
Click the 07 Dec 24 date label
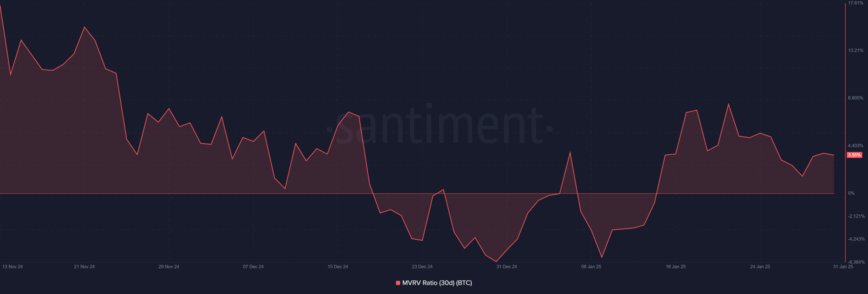click(253, 267)
